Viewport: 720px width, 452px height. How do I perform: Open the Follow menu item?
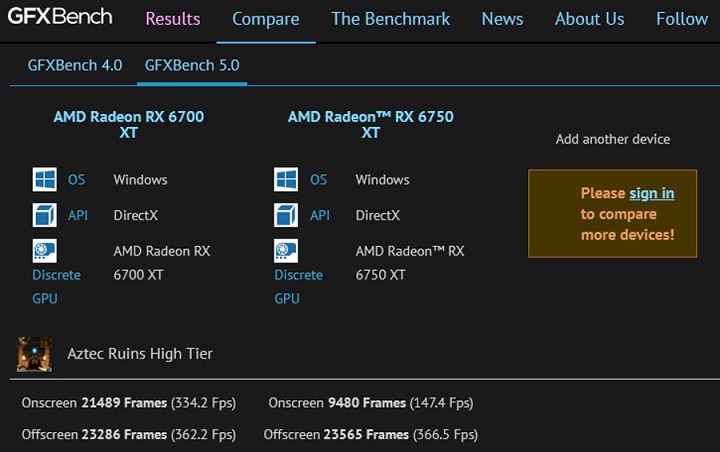pos(682,19)
